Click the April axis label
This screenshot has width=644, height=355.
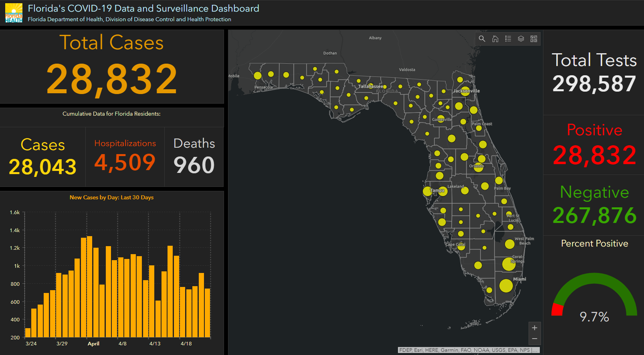93,343
